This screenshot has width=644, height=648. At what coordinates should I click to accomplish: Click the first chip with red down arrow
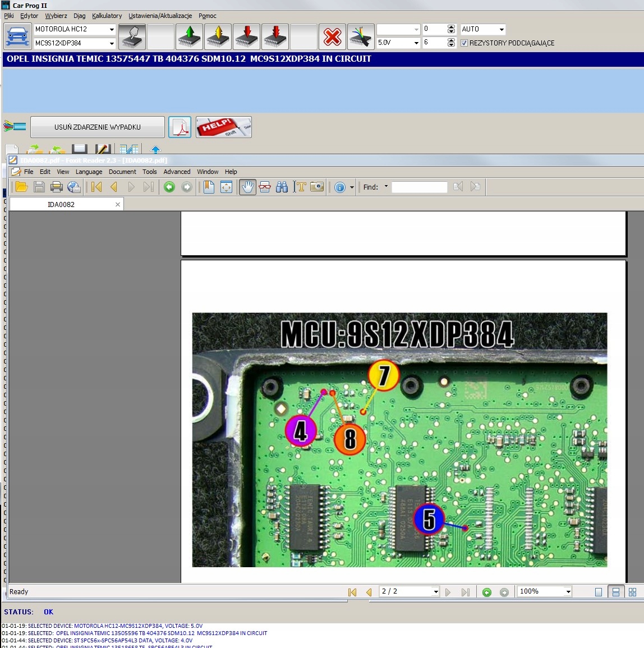247,36
